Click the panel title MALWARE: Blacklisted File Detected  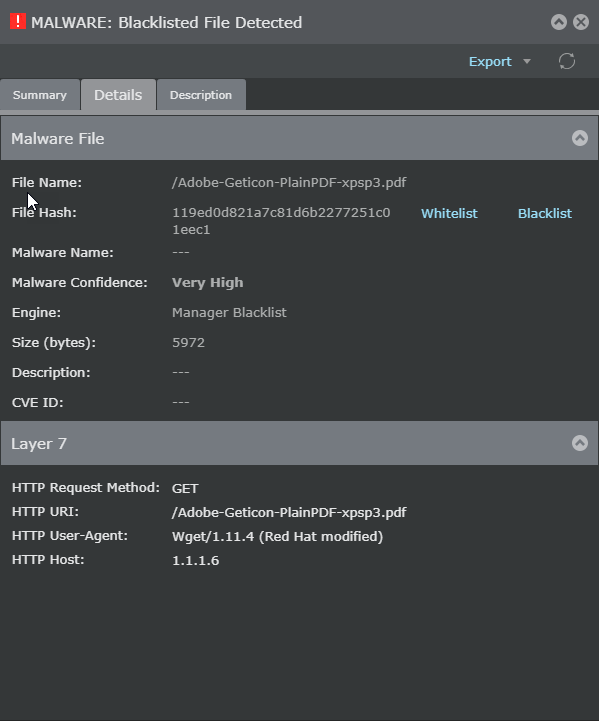166,22
